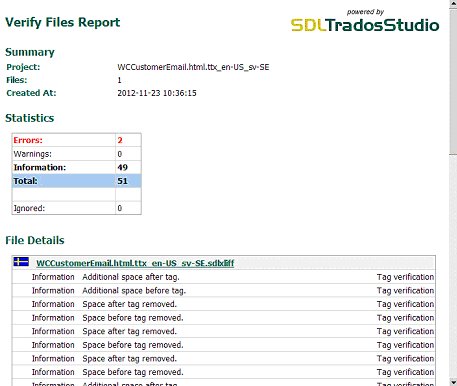This screenshot has height=386, width=457.
Task: Click the errors count "2"
Action: pos(120,140)
